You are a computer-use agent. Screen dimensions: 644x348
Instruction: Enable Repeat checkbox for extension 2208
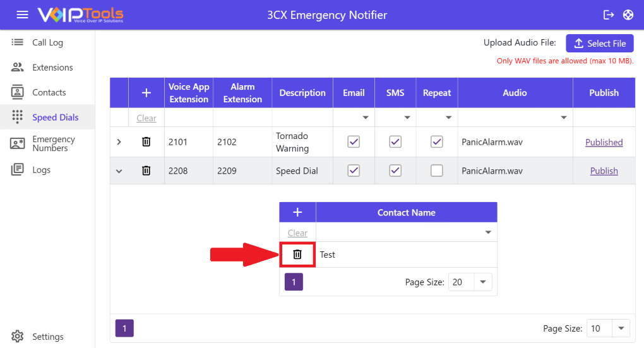click(x=436, y=171)
